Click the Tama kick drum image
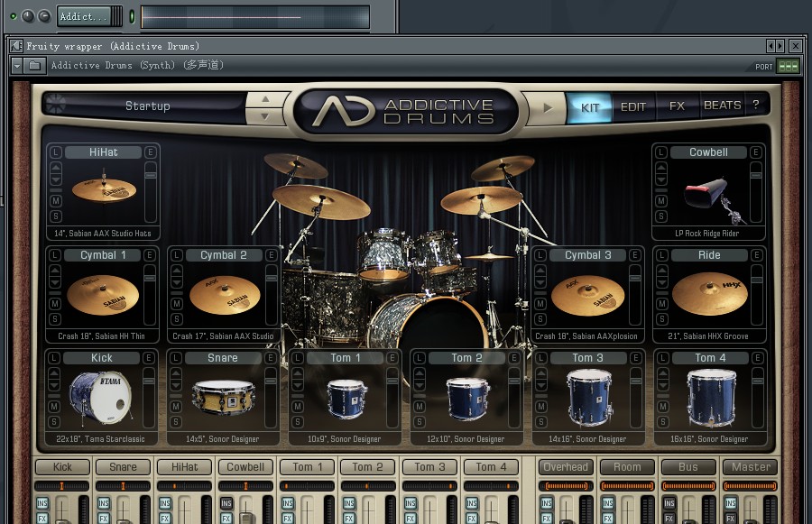 tap(100, 397)
